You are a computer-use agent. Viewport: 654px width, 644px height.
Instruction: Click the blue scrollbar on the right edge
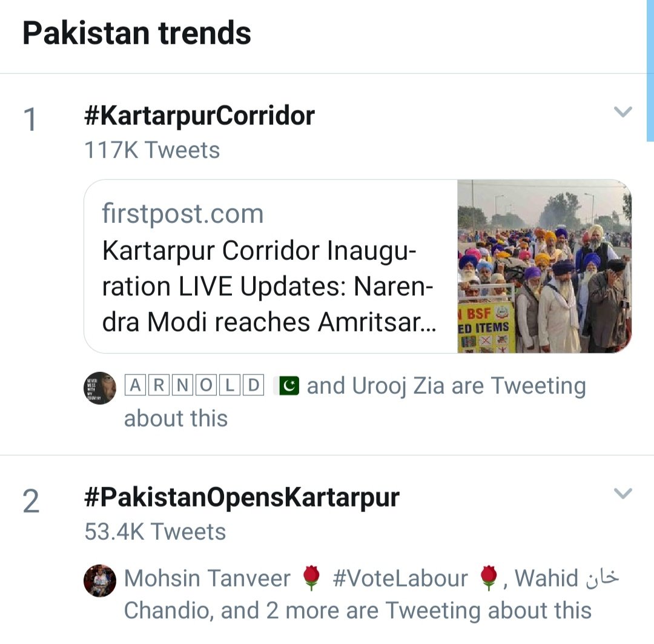coord(650,70)
